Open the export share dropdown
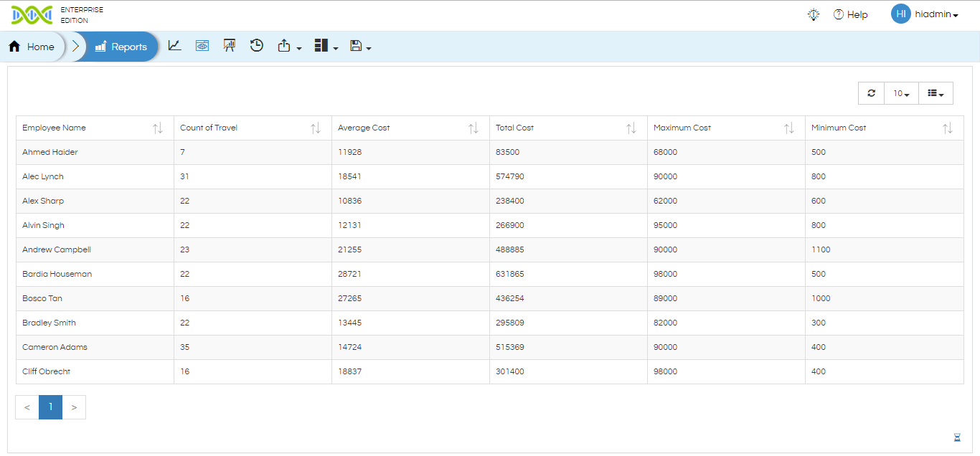The height and width of the screenshot is (456, 980). pyautogui.click(x=289, y=47)
